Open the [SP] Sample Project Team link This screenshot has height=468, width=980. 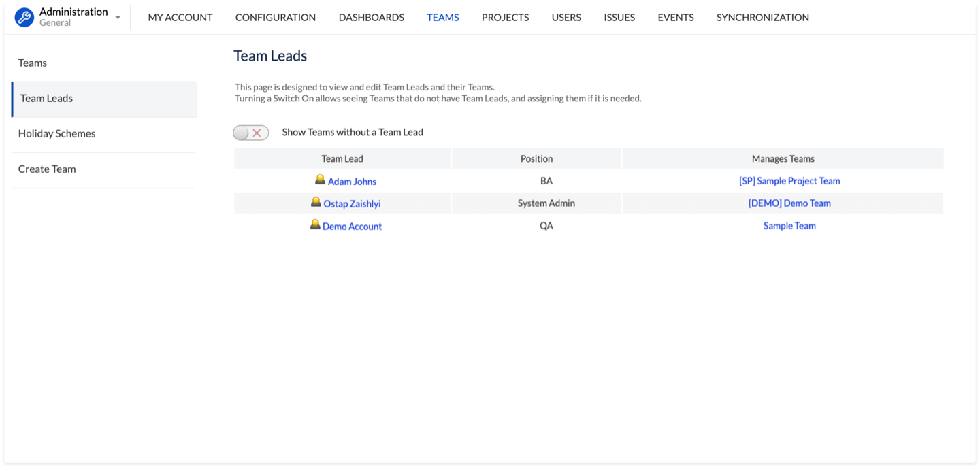[789, 181]
